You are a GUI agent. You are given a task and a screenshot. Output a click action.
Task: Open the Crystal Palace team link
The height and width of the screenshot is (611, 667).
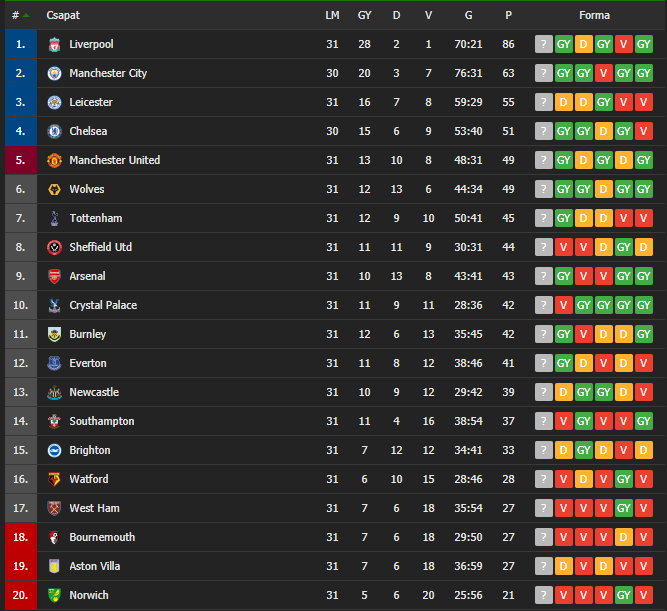click(103, 305)
